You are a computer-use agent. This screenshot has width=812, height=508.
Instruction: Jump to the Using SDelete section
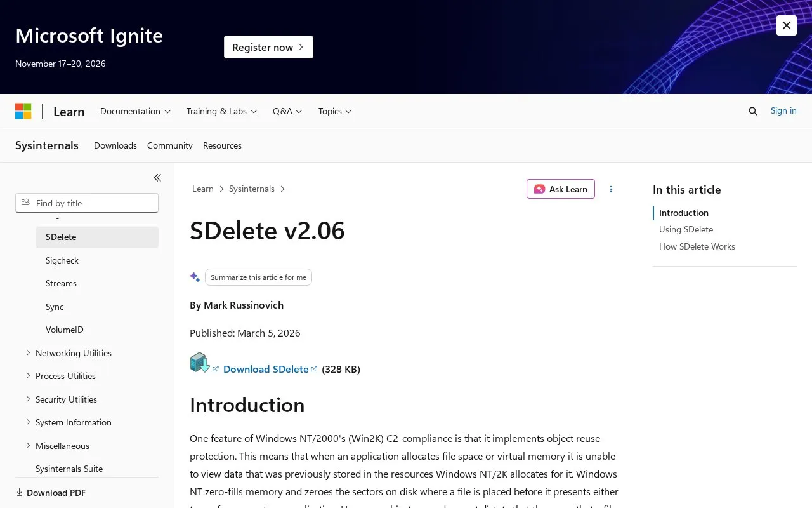pos(686,229)
